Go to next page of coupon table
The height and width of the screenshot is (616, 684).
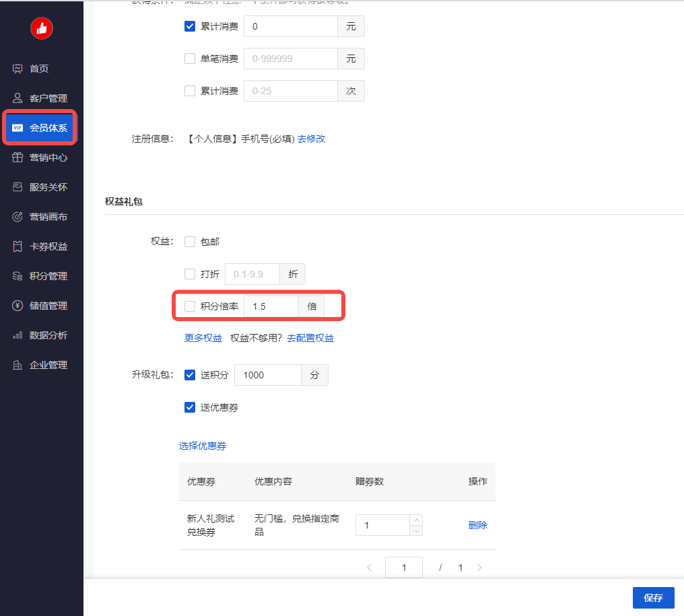479,568
